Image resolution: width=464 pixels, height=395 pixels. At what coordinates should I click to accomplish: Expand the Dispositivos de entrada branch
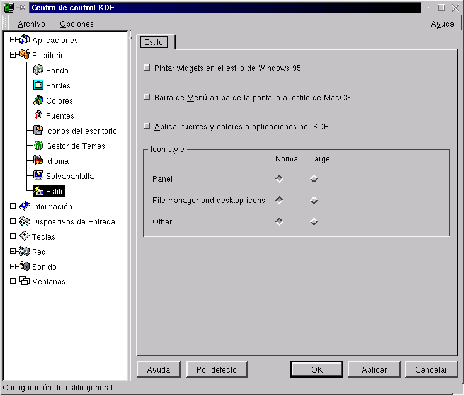point(13,221)
